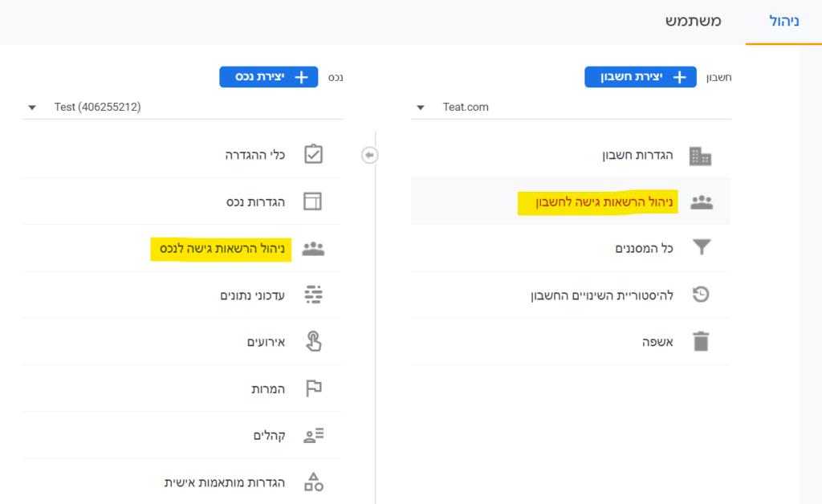
Task: Click the יצירת נכס button
Action: (268, 77)
